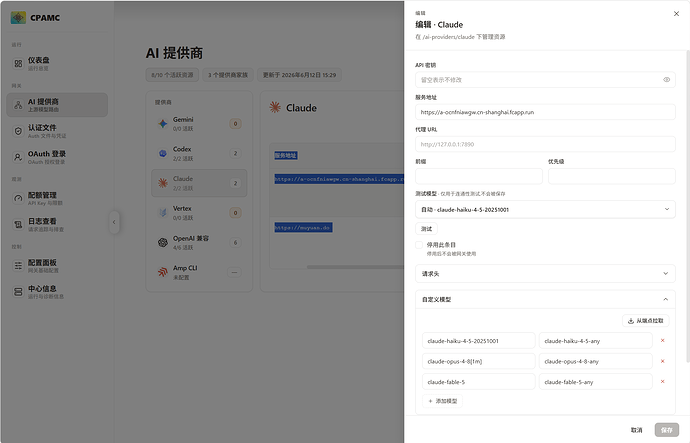The width and height of the screenshot is (690, 443).
Task: Select the OpenAI 兼容 provider icon
Action: [163, 242]
